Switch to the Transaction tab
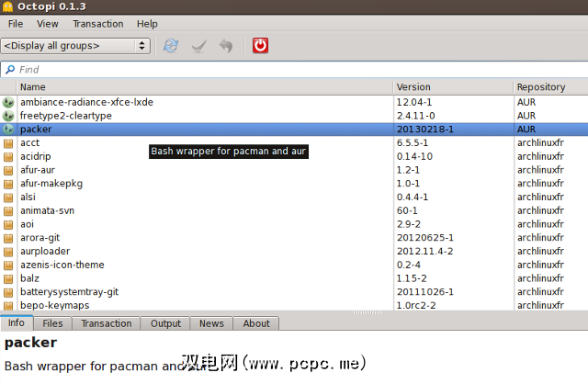Image resolution: width=588 pixels, height=384 pixels. click(107, 323)
